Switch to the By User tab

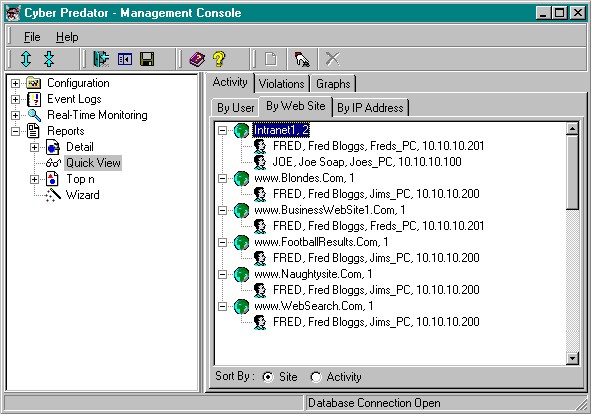(x=235, y=108)
